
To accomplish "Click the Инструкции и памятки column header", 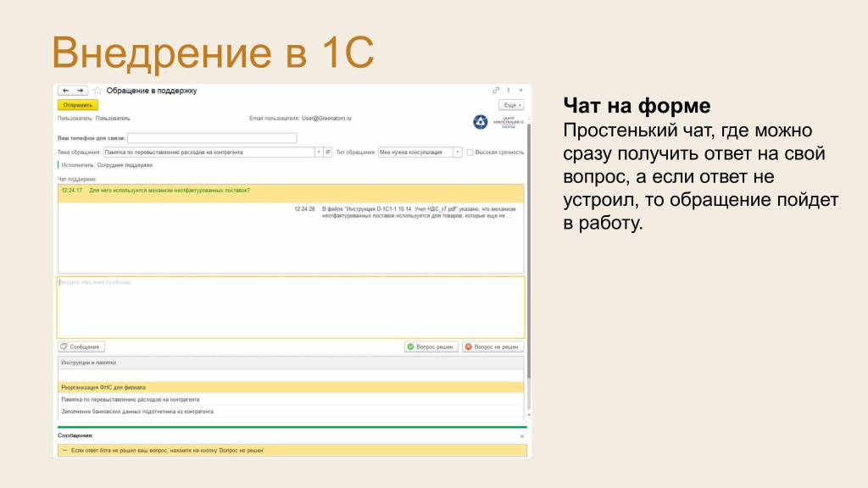I will point(291,363).
